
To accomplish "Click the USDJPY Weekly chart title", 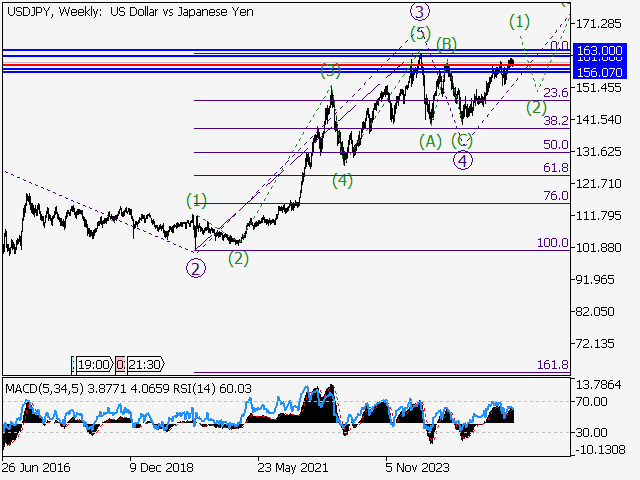I will pyautogui.click(x=128, y=11).
